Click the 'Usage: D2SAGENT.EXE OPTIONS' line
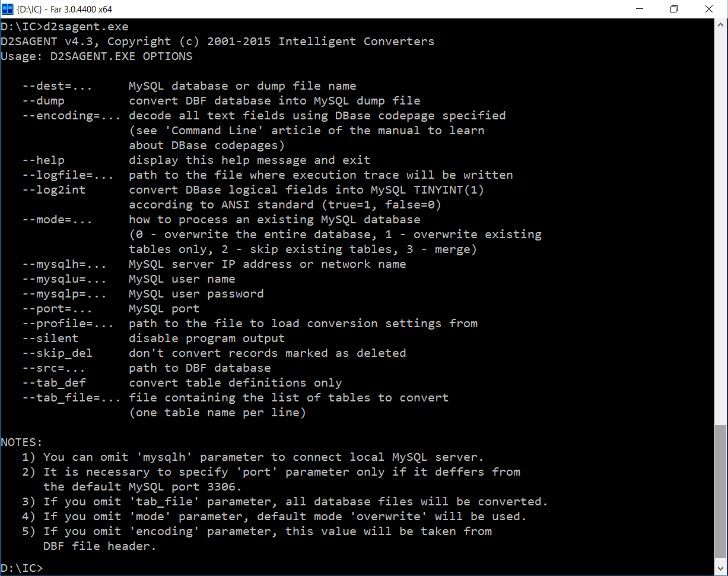Screen dimensions: 728x576 click(96, 56)
